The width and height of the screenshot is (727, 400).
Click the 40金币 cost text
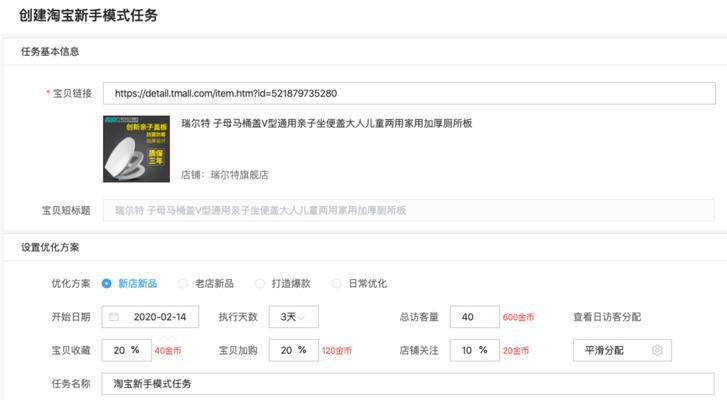[168, 351]
